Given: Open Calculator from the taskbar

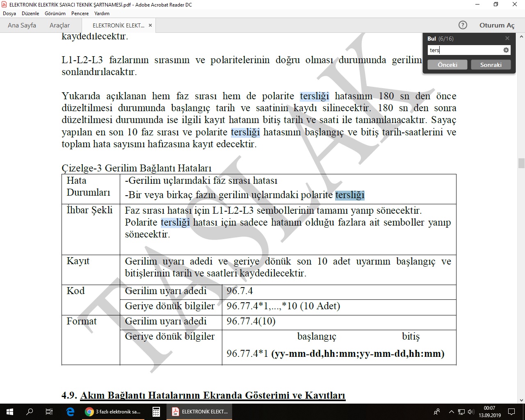Looking at the screenshot, I should point(156,412).
